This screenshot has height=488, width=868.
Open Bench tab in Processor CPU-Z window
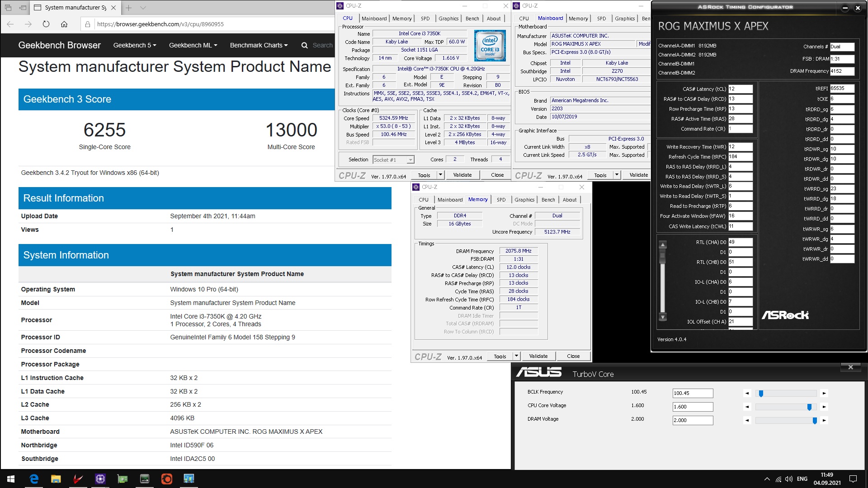(x=472, y=19)
